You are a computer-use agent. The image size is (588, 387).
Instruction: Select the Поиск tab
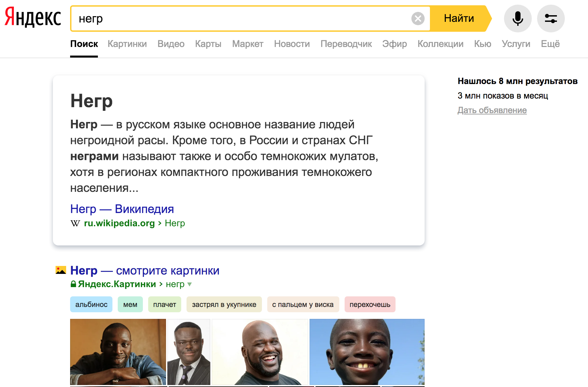tap(84, 44)
